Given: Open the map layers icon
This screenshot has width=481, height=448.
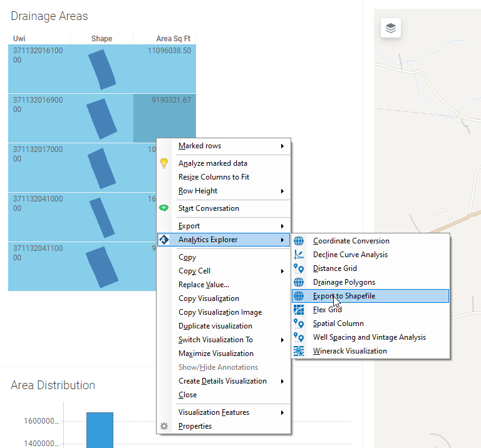Looking at the screenshot, I should (x=391, y=28).
